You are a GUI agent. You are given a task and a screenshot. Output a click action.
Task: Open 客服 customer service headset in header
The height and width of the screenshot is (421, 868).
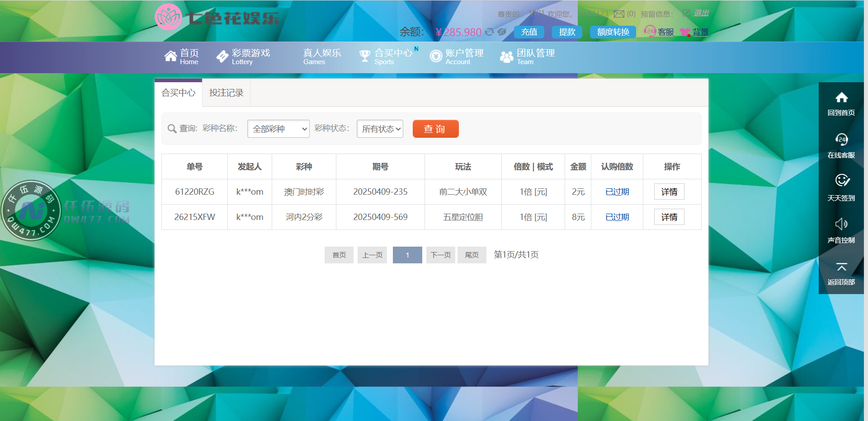tap(650, 31)
